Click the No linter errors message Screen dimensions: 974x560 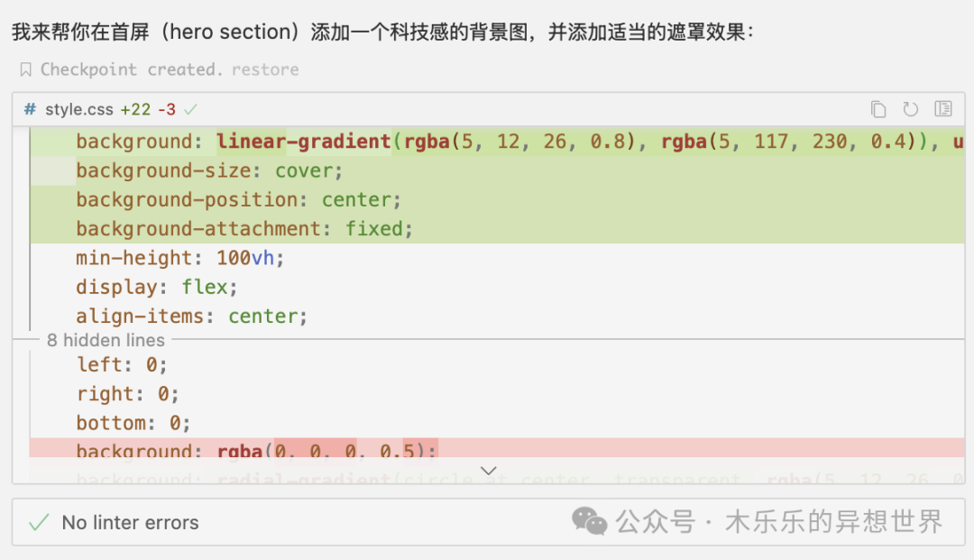coord(130,522)
